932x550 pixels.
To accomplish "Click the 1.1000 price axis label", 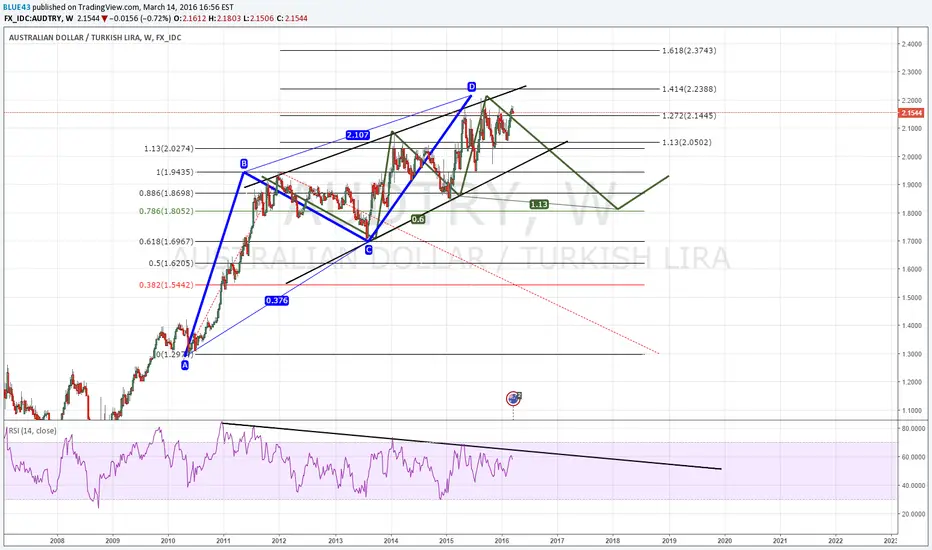I will click(911, 410).
